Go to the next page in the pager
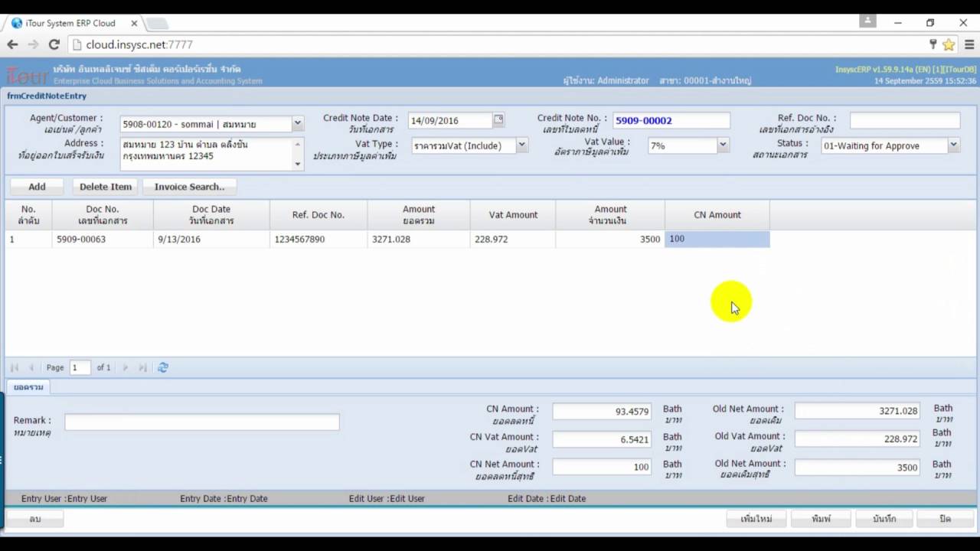Viewport: 980px width, 551px height. tap(126, 367)
